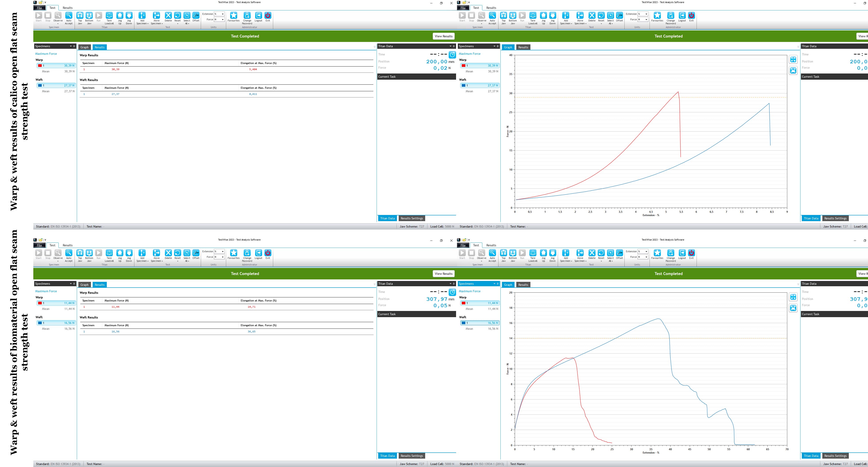Click Auto Accept in the calico results window
The height and width of the screenshot is (467, 868).
pyautogui.click(x=68, y=18)
